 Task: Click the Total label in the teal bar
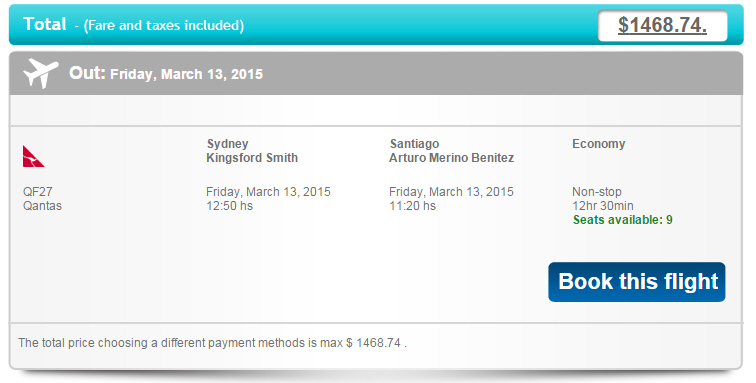44,24
